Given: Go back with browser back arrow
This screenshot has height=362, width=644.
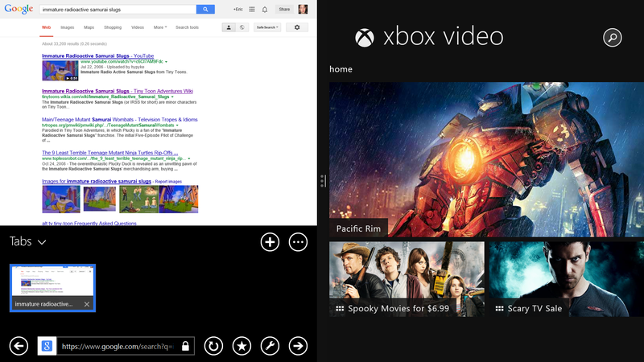Looking at the screenshot, I should 19,346.
